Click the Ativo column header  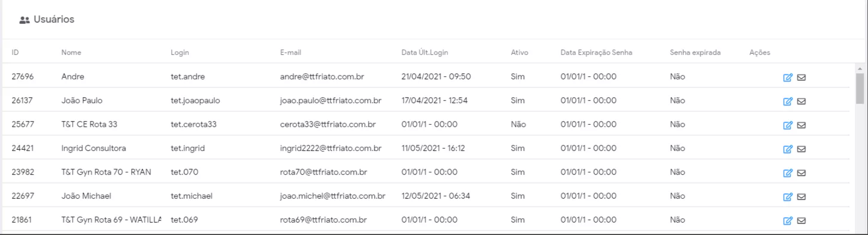(x=519, y=53)
